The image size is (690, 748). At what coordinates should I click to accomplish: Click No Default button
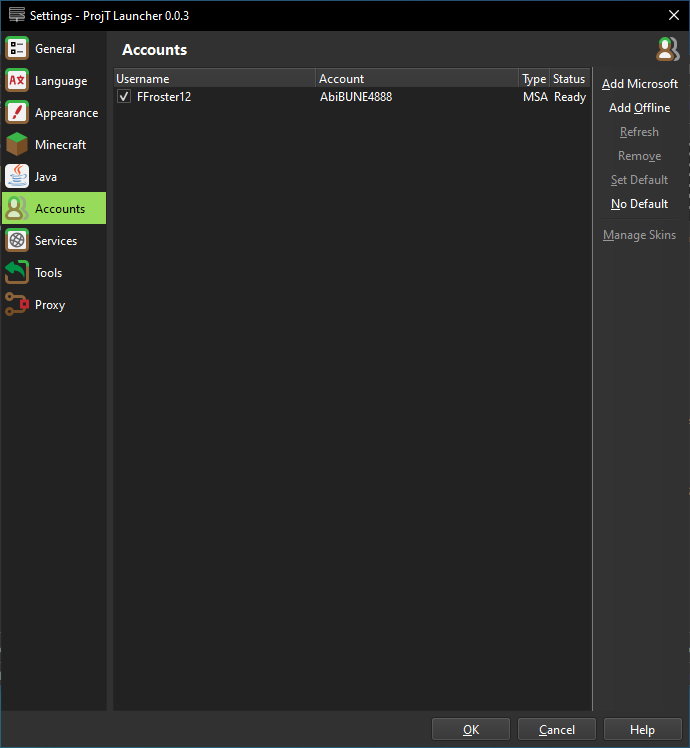point(639,204)
